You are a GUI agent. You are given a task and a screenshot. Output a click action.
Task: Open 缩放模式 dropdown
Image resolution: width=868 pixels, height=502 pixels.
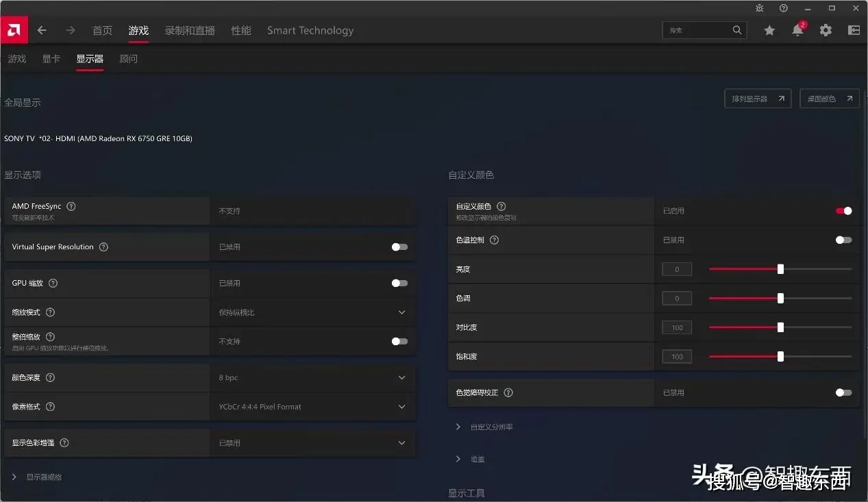pyautogui.click(x=312, y=312)
